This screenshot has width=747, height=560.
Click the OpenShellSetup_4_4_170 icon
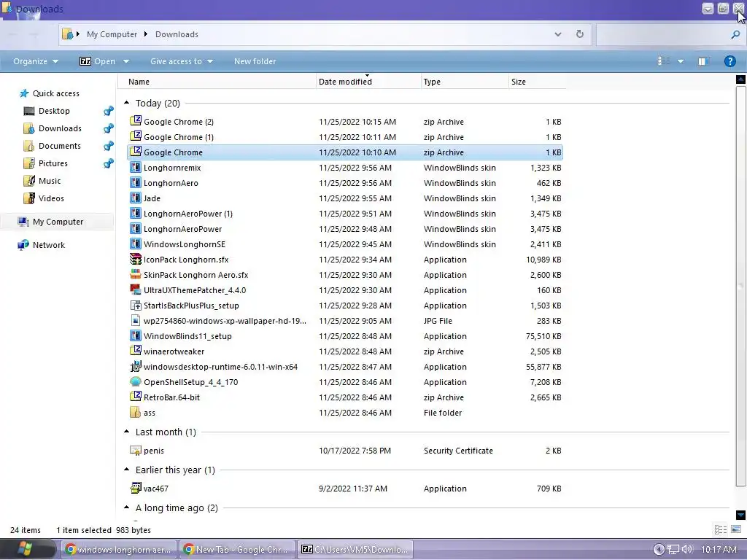tap(136, 381)
